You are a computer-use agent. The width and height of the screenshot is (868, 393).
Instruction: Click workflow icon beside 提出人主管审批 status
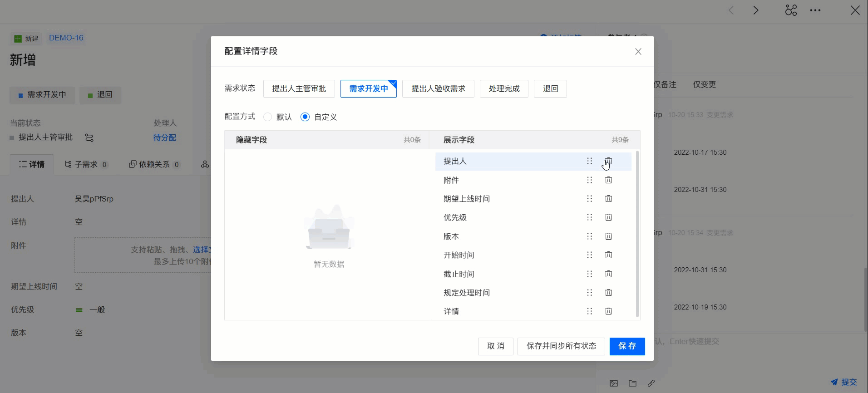tap(89, 138)
